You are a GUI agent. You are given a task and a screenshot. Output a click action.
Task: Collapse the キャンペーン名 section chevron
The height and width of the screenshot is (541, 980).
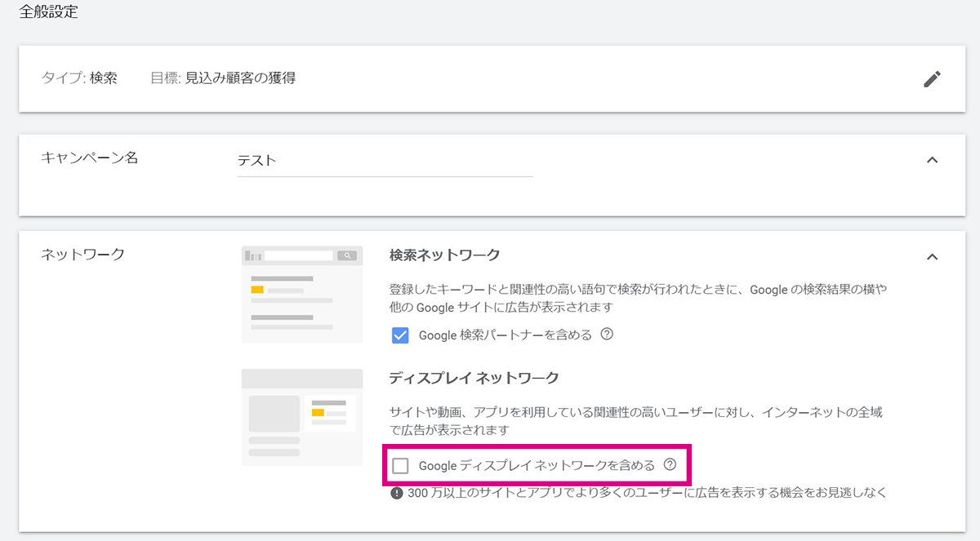coord(932,159)
